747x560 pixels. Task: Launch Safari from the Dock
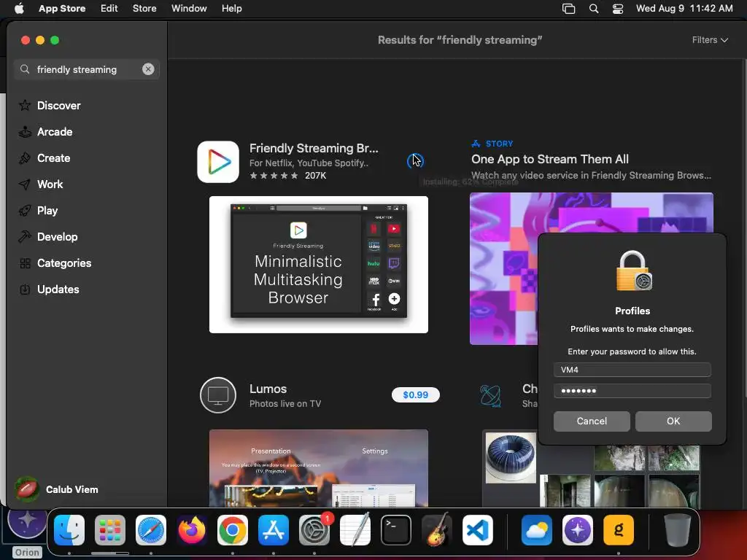pos(151,530)
